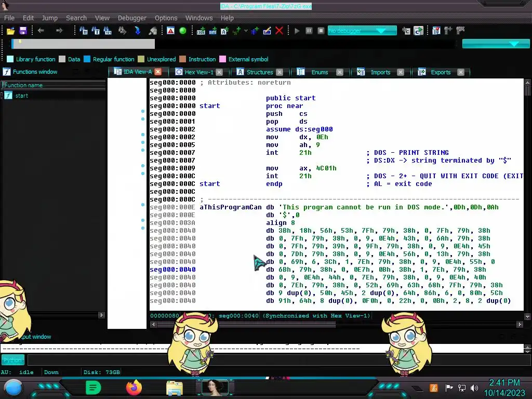Open the Jump menu
The width and height of the screenshot is (532, 399).
(49, 18)
